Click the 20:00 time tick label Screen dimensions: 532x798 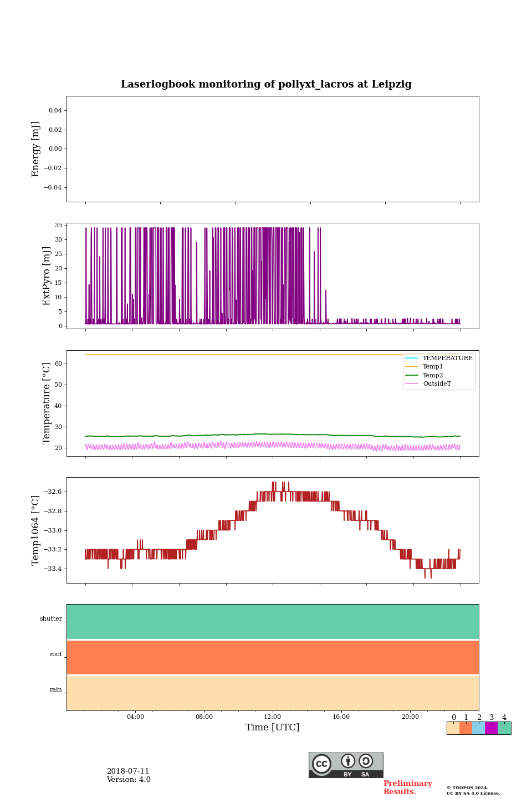(410, 717)
